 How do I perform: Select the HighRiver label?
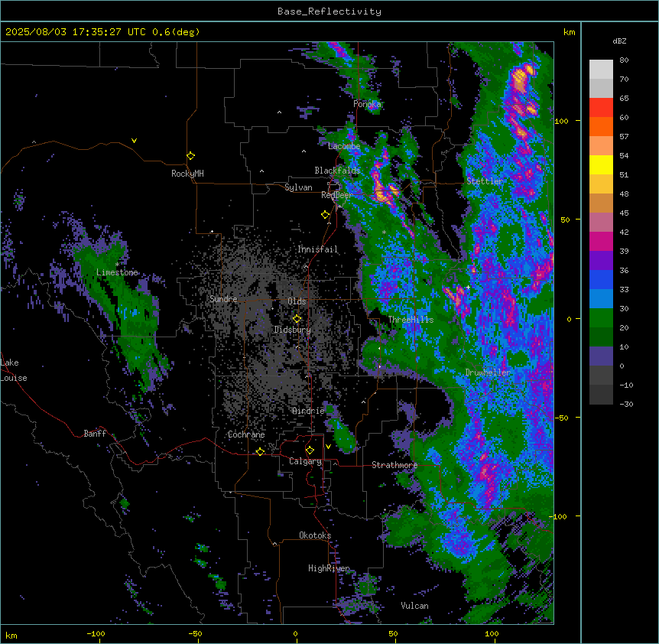(329, 568)
